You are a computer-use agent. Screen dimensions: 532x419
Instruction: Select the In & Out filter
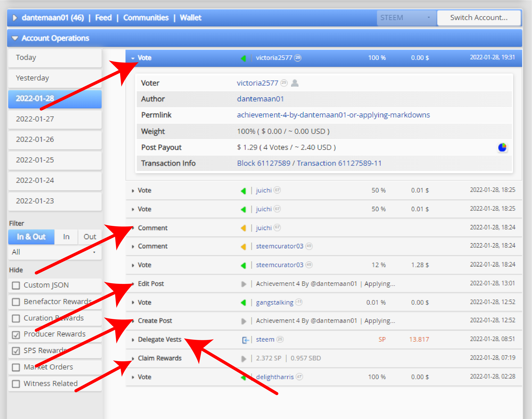coord(31,237)
